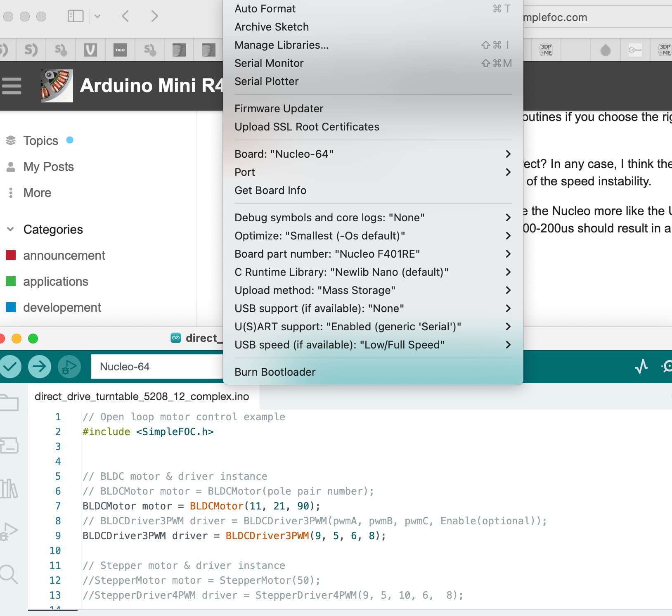The image size is (672, 616).
Task: Choose Burn Bootloader menu item
Action: click(373, 372)
